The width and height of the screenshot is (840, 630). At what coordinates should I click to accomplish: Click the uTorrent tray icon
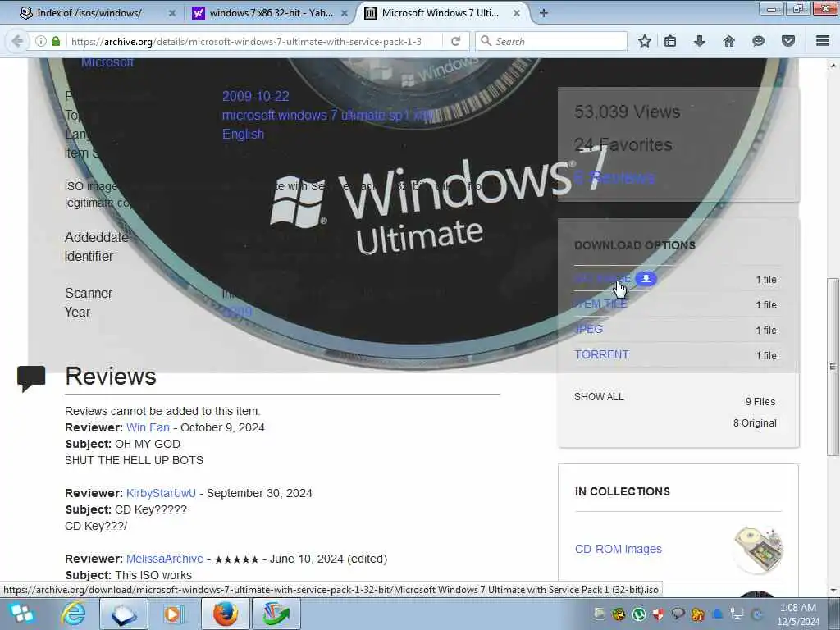(x=638, y=614)
